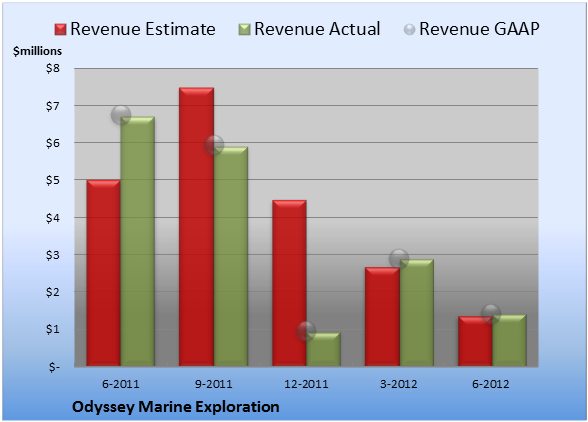The image size is (588, 422).
Task: Select the green actual bar for 12-2011
Action: [324, 349]
